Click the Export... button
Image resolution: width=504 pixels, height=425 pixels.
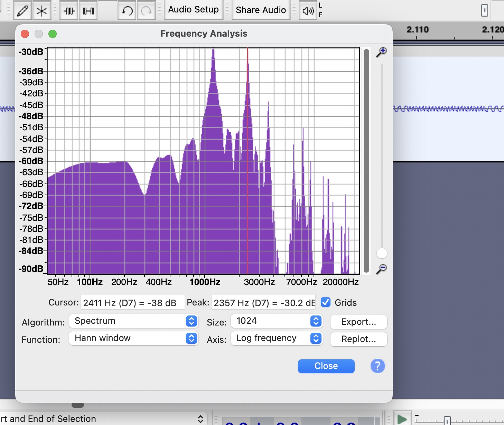tap(359, 322)
